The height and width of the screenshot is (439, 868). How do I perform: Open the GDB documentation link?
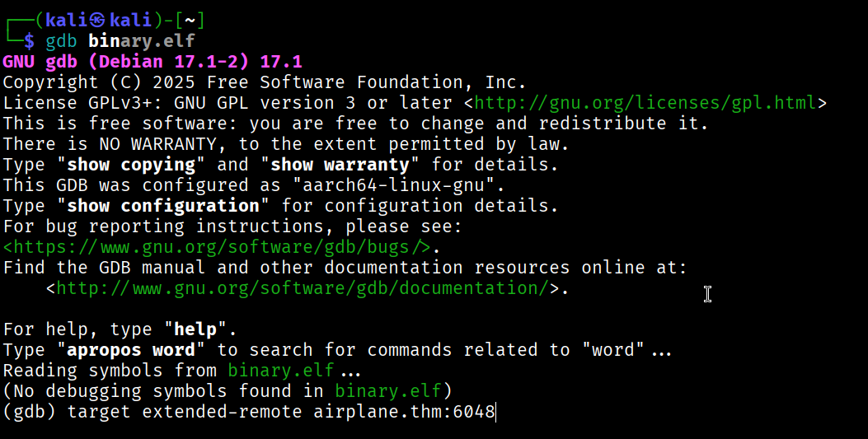tap(302, 288)
